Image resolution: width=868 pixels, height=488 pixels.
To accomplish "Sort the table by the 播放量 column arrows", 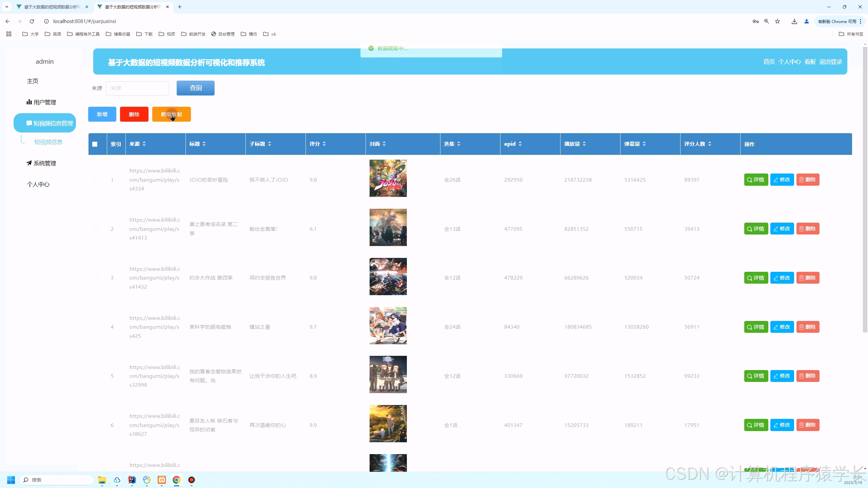I will coord(584,144).
